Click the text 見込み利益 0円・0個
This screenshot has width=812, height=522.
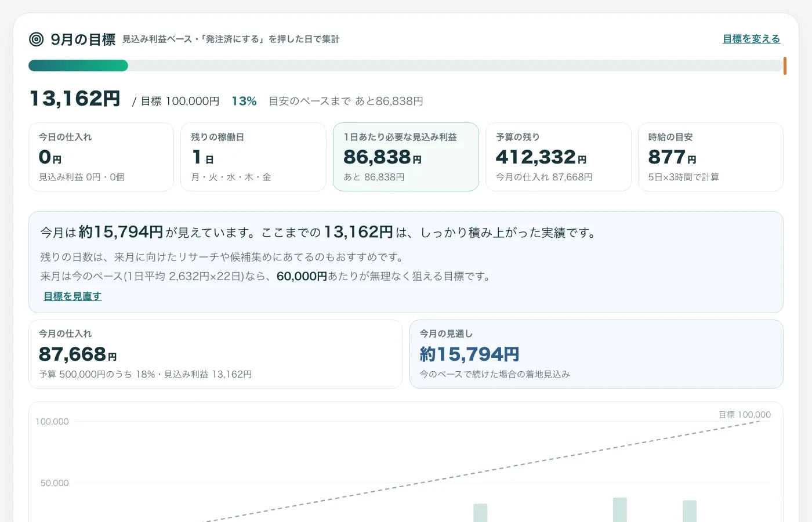point(82,177)
